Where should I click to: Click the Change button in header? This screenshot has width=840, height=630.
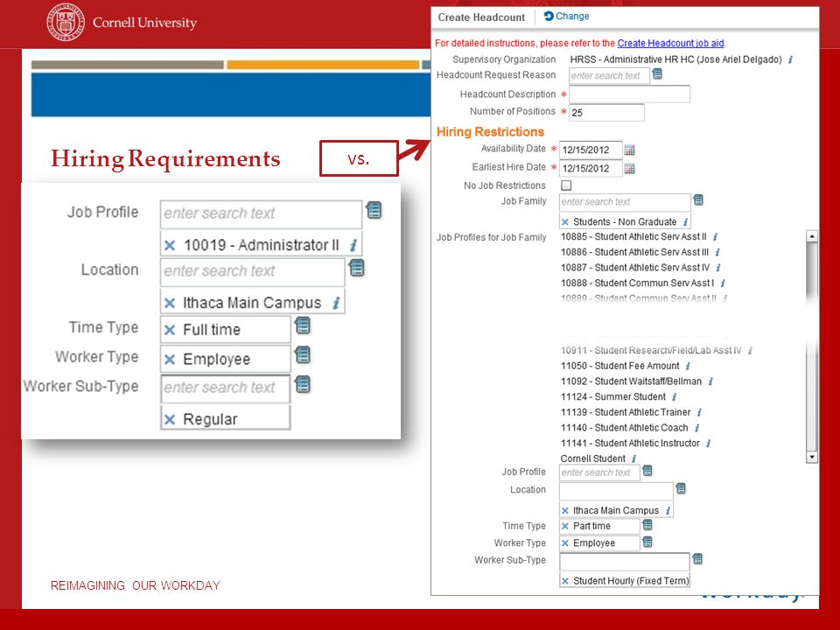point(566,16)
